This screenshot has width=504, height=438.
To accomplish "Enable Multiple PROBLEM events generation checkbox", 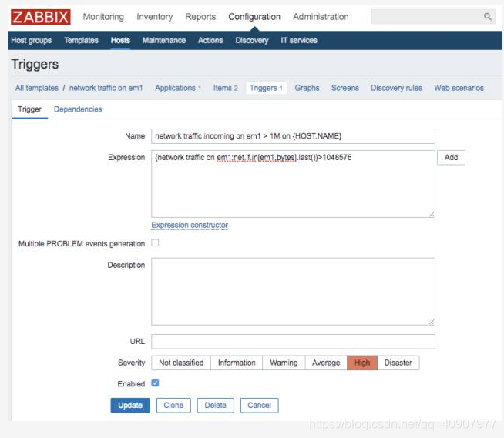I will pyautogui.click(x=155, y=242).
